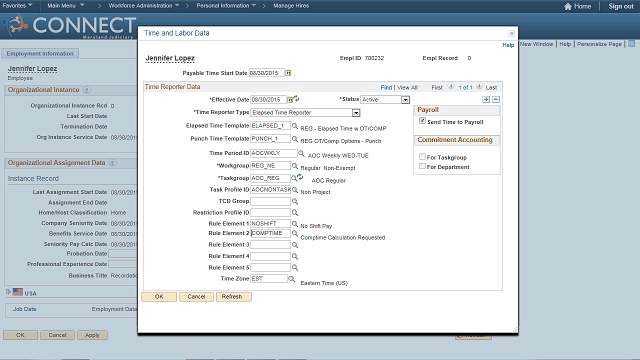
Task: Uncheck Send Time to Payroll
Action: (x=422, y=121)
